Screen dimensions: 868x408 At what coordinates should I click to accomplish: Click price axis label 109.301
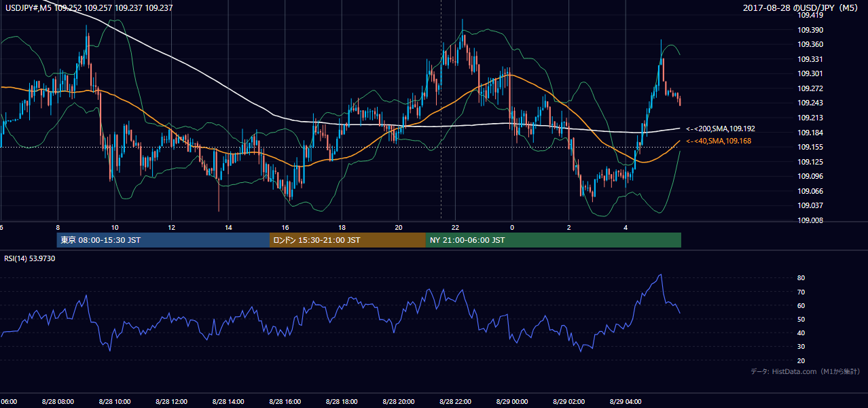pos(810,73)
